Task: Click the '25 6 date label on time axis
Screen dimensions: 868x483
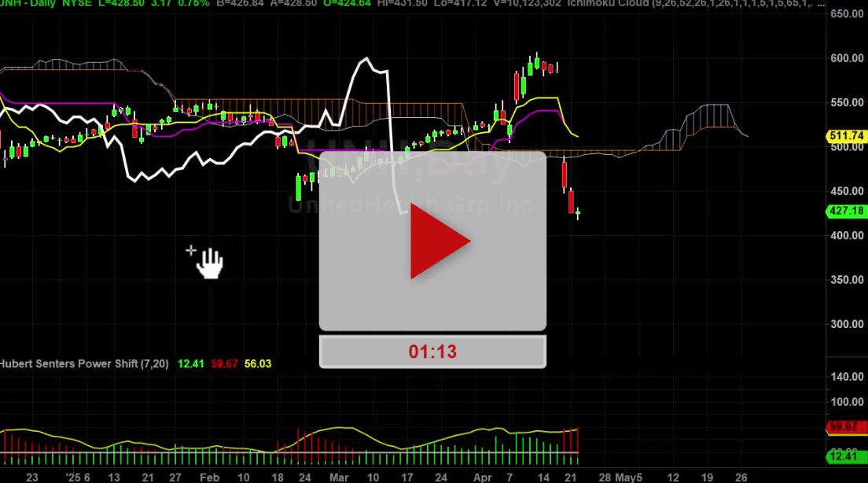Action: (x=78, y=477)
